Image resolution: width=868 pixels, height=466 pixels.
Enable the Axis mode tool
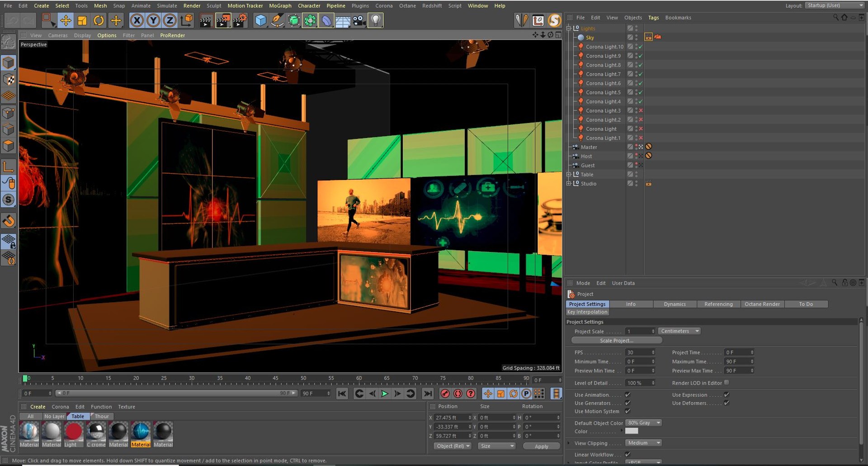[x=9, y=166]
